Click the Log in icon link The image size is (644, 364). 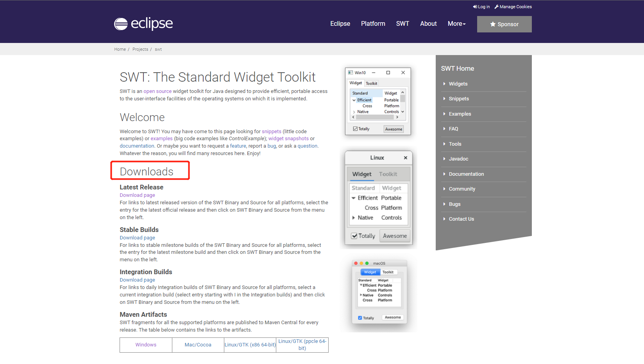tap(481, 7)
